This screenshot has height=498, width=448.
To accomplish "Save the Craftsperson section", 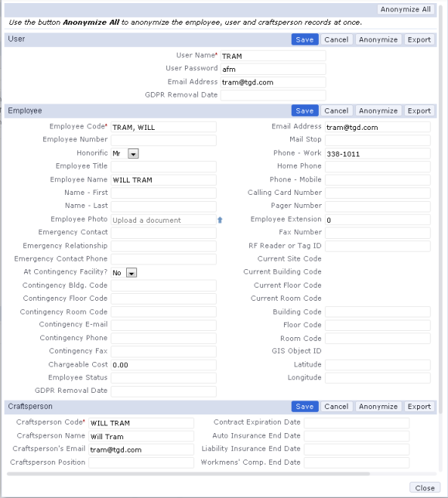I will pos(305,407).
